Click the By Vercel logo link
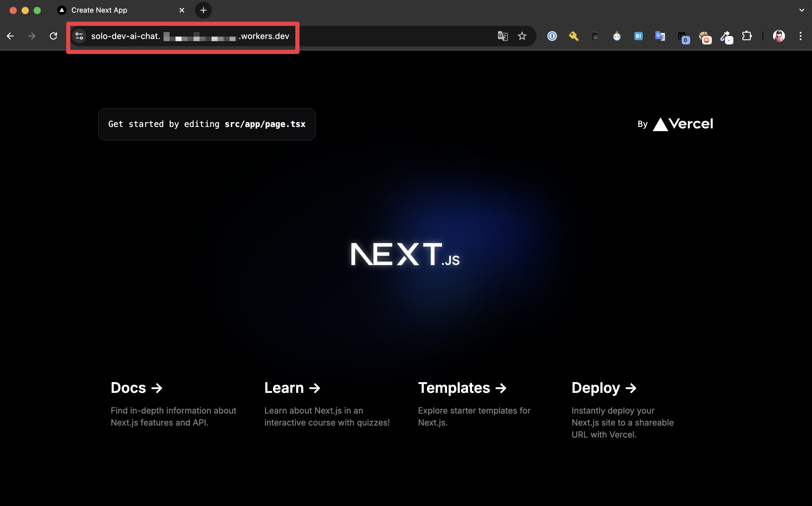Viewport: 812px width, 506px height. [x=675, y=124]
